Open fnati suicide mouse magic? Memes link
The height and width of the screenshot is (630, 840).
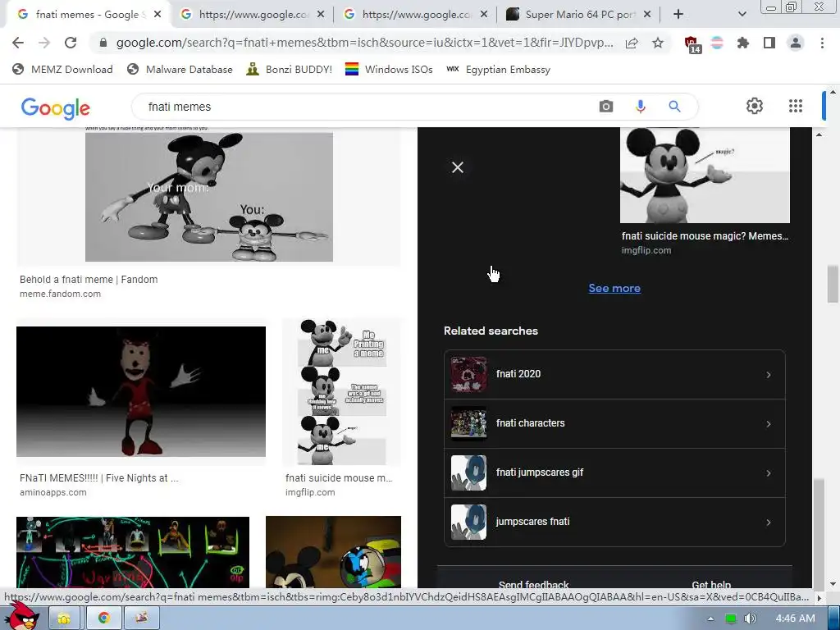705,236
